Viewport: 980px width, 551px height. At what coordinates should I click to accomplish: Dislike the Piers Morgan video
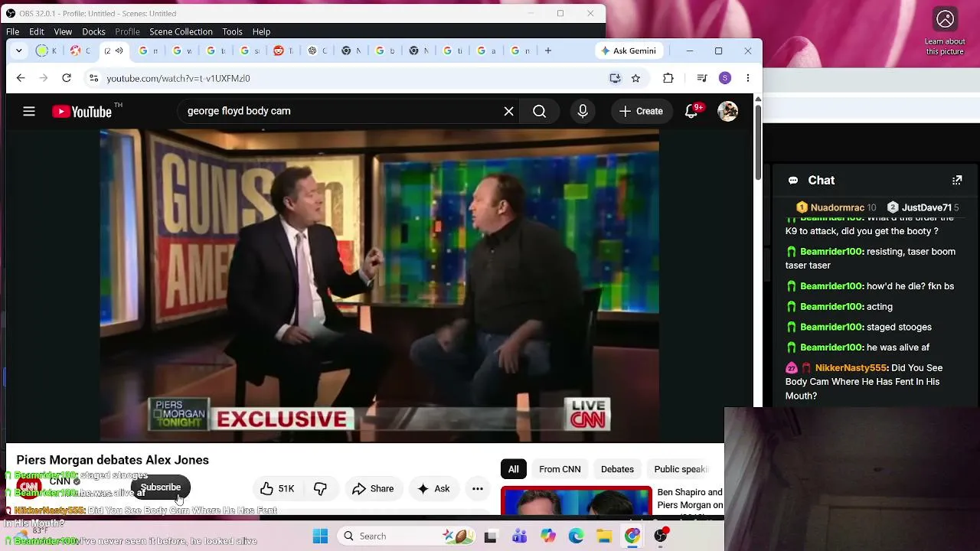pyautogui.click(x=320, y=488)
